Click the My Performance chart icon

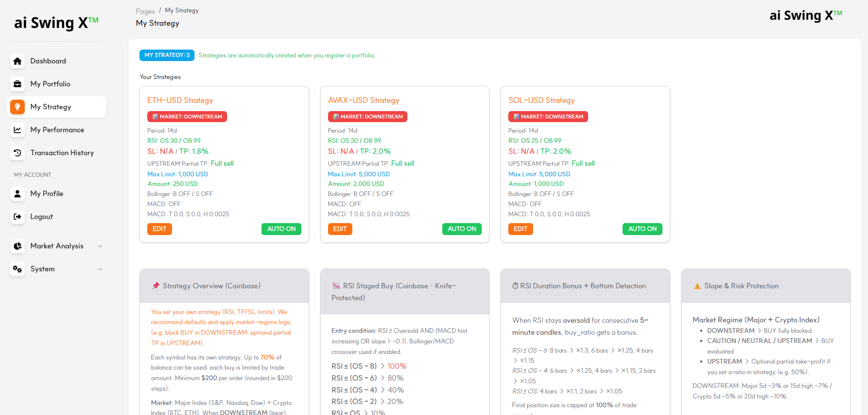click(17, 130)
